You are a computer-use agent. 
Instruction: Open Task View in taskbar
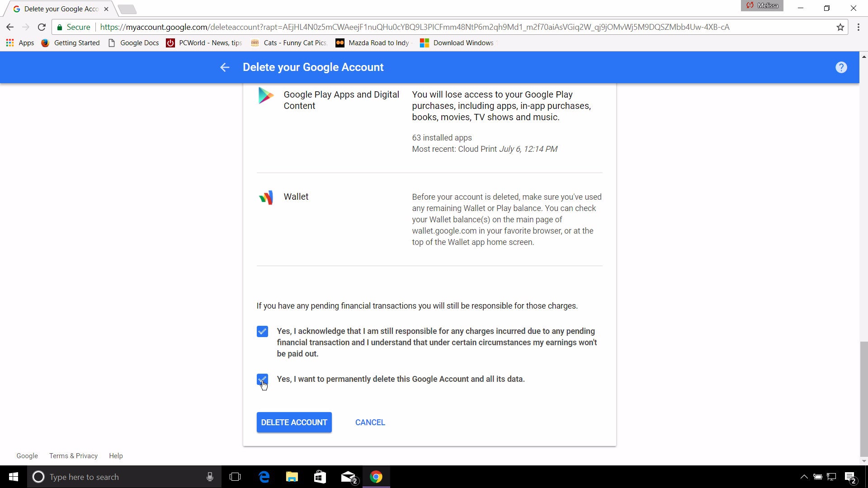(x=235, y=477)
